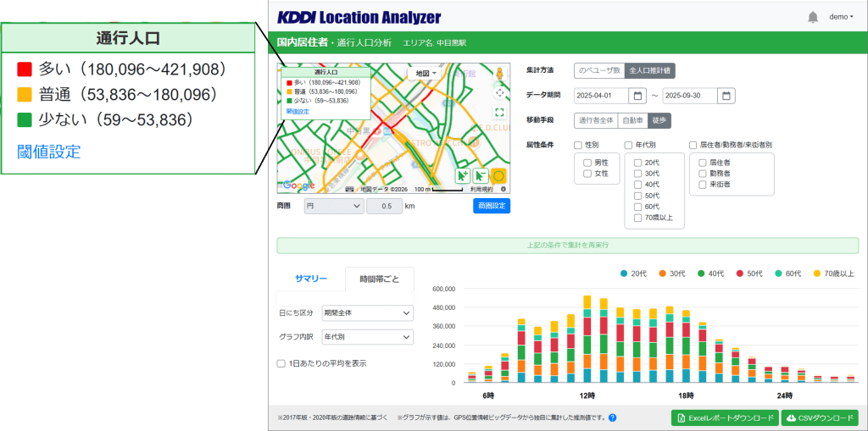
Task: Tick the 60代 age checkbox
Action: point(637,207)
